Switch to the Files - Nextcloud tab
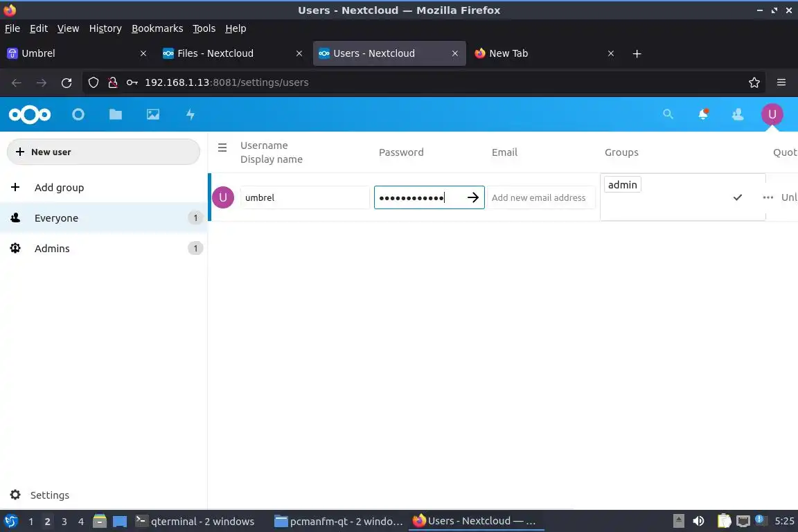 click(x=232, y=53)
